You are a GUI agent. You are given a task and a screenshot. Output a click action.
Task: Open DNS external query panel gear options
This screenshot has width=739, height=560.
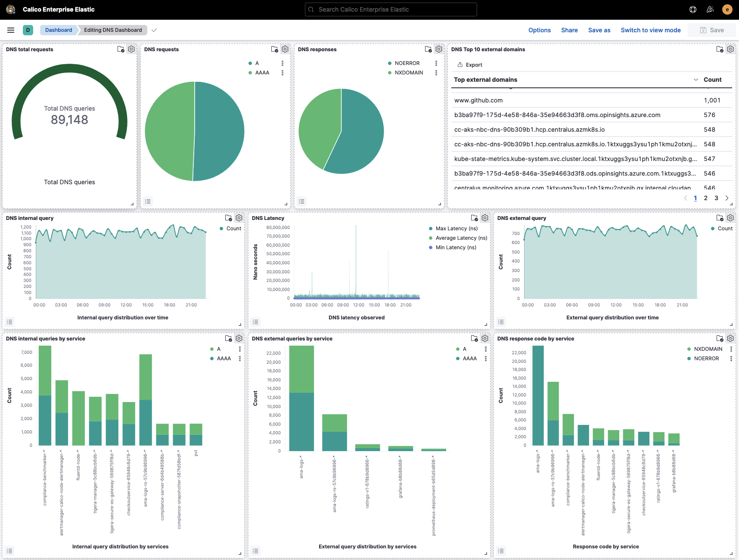tap(730, 218)
